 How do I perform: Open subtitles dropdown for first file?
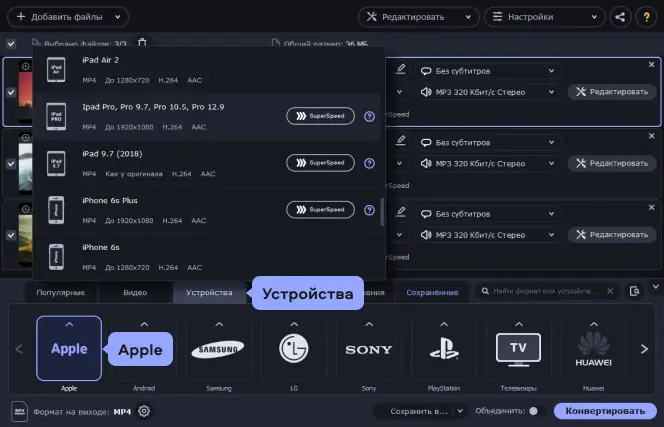[488, 71]
